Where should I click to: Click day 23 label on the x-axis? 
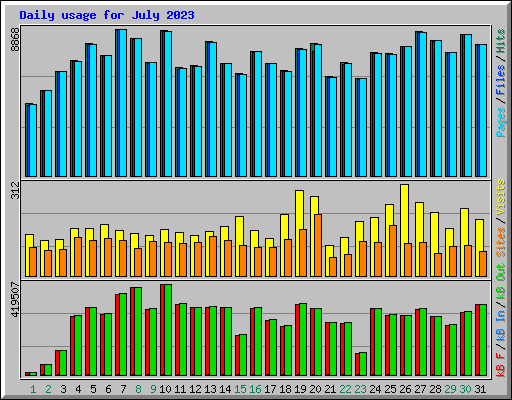pyautogui.click(x=360, y=389)
